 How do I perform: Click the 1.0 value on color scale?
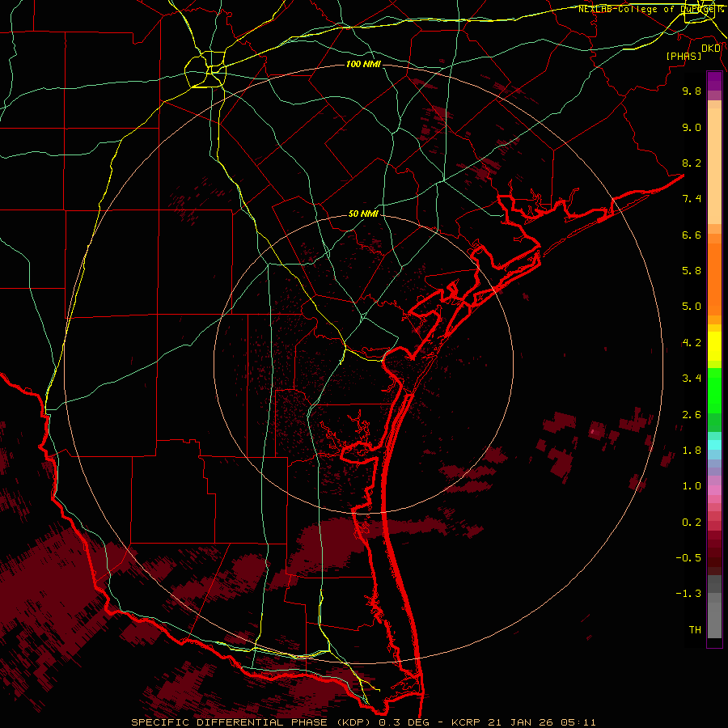(x=692, y=486)
